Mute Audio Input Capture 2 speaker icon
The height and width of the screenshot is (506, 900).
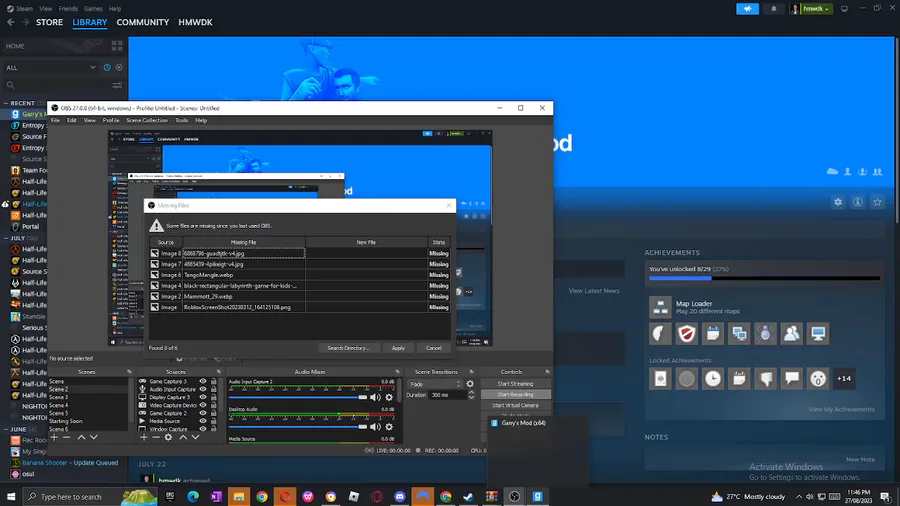pos(375,397)
